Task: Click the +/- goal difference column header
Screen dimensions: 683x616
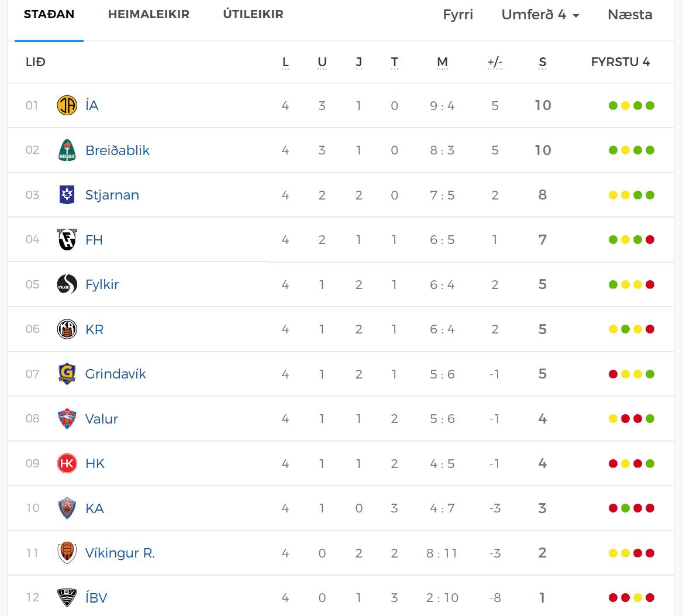Action: click(495, 62)
